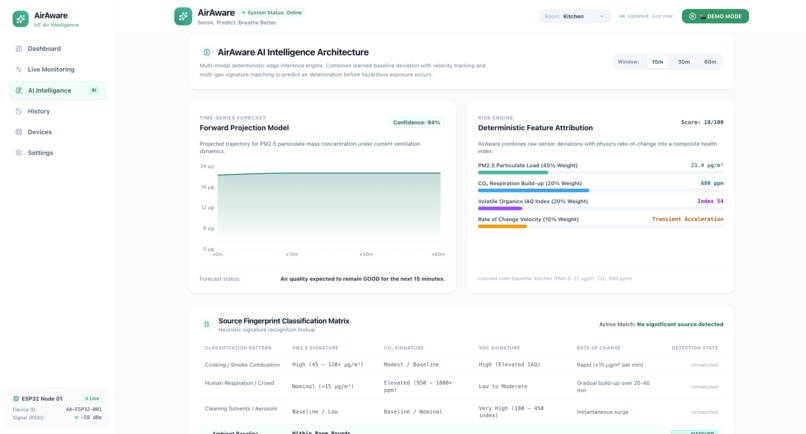The height and width of the screenshot is (434, 806).
Task: Click the 680 ppm value
Action: coord(712,183)
